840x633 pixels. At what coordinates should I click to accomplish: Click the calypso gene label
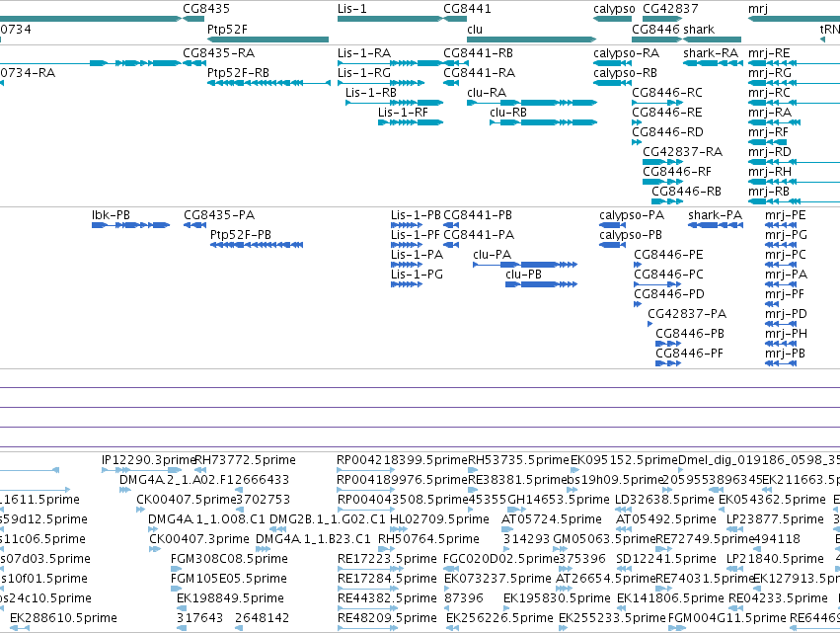coord(614,9)
